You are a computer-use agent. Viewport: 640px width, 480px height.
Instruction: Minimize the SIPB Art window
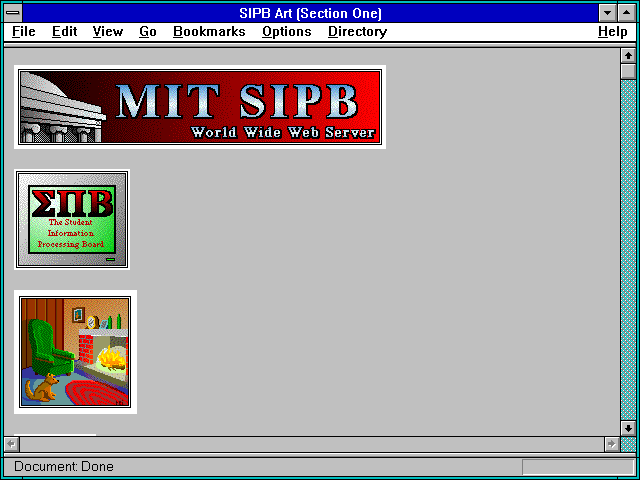pyautogui.click(x=607, y=13)
